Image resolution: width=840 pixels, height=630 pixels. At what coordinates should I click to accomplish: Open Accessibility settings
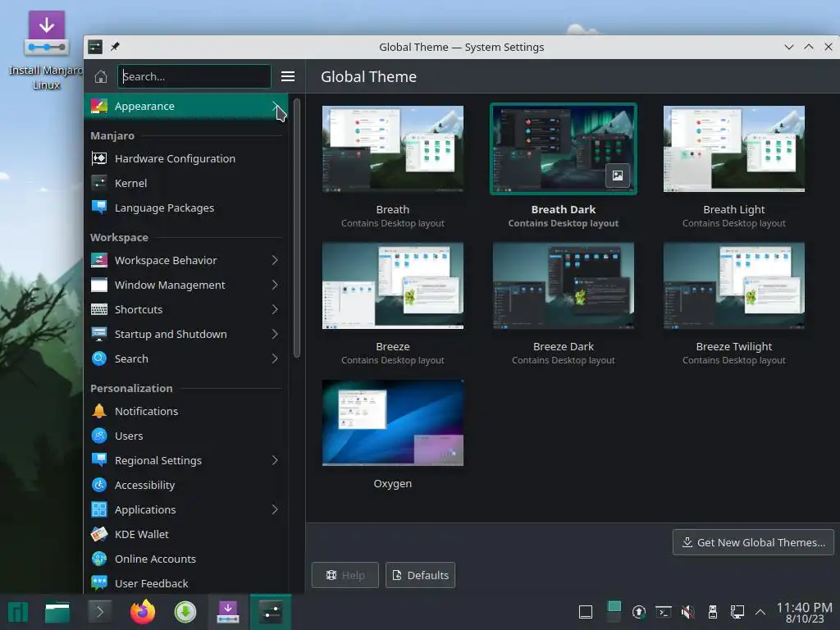tap(186, 486)
